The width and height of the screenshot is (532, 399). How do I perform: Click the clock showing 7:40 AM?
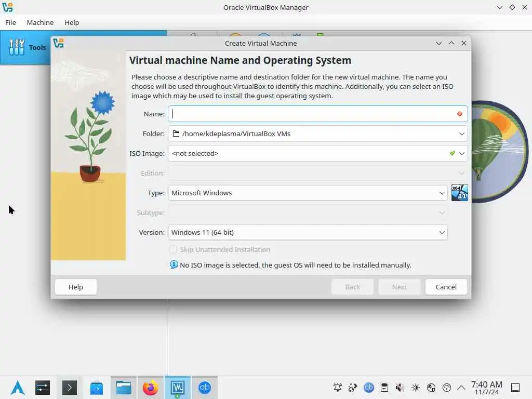(x=486, y=388)
